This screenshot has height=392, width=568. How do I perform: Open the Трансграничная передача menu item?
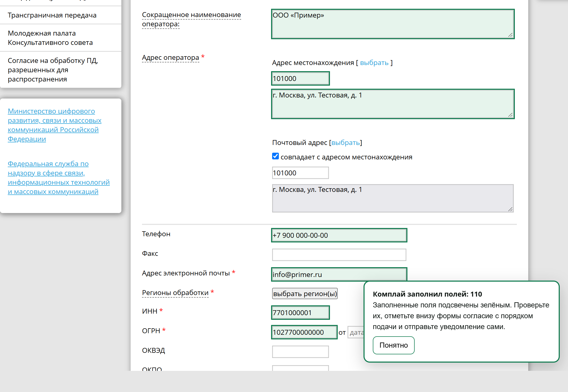click(x=52, y=15)
